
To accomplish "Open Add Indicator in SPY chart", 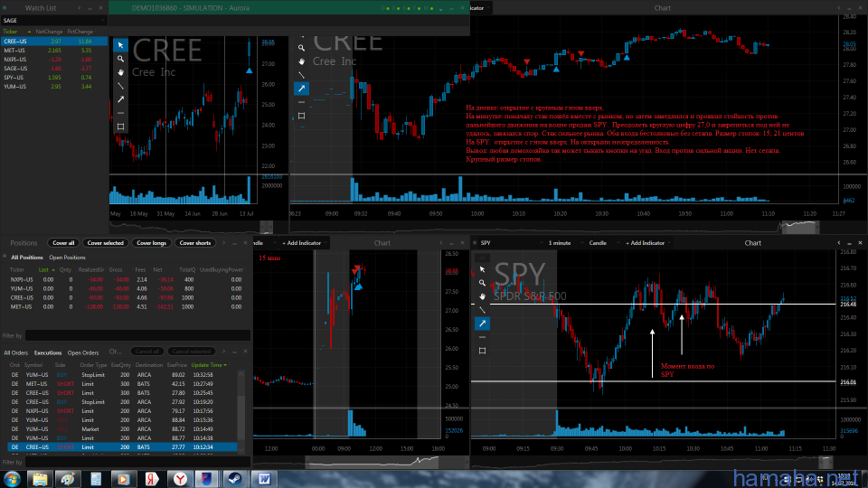I will pos(647,243).
